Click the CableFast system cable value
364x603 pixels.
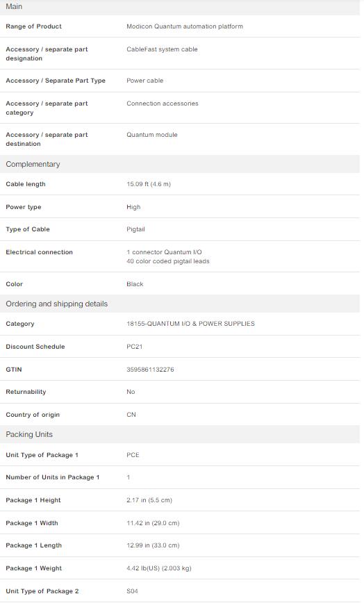(x=163, y=49)
